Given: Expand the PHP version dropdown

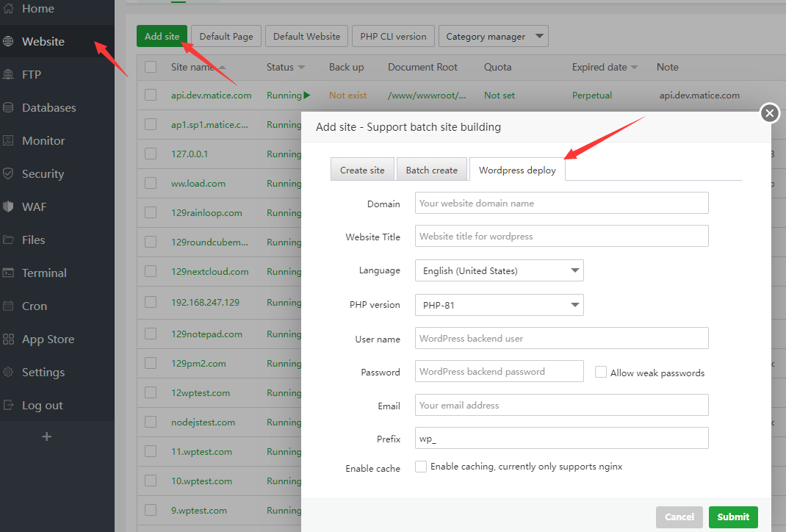Looking at the screenshot, I should pyautogui.click(x=499, y=304).
